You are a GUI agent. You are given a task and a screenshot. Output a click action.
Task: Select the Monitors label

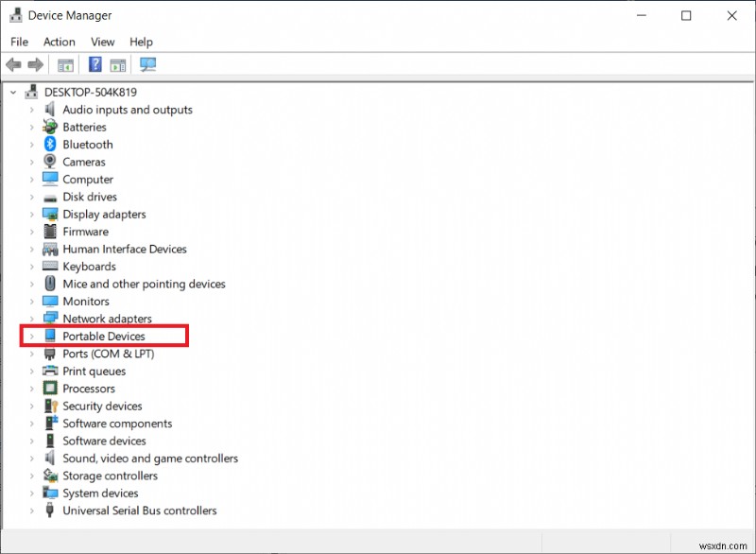point(86,302)
